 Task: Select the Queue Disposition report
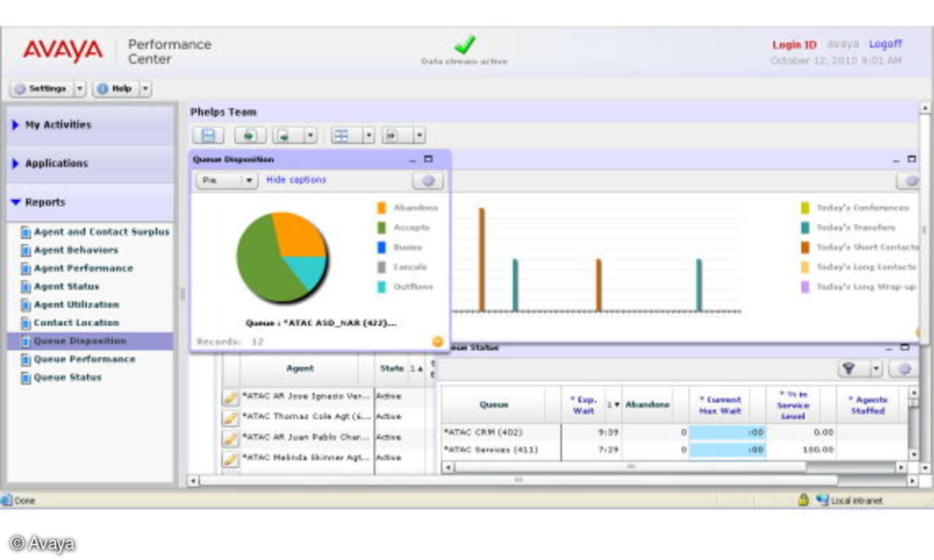pos(91,341)
